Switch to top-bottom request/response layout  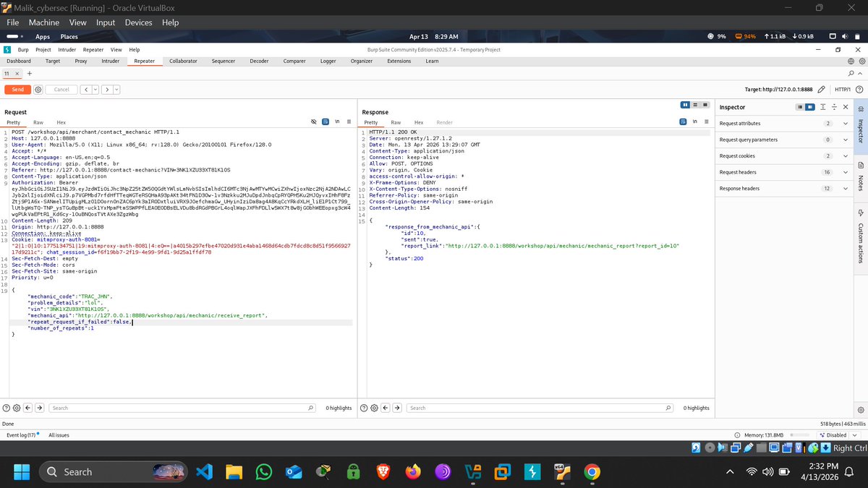[x=694, y=105]
